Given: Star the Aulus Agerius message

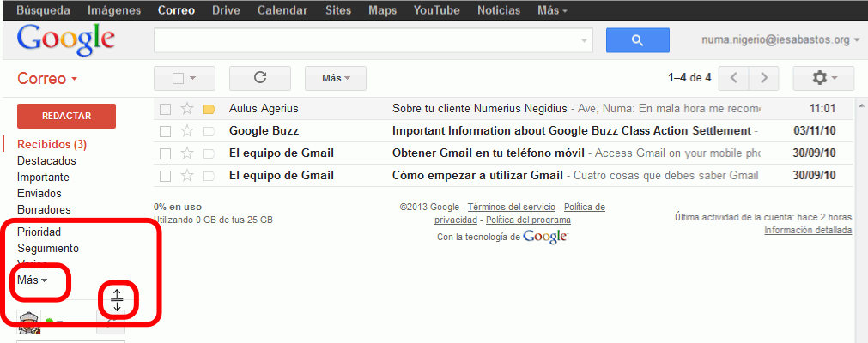Looking at the screenshot, I should click(187, 109).
